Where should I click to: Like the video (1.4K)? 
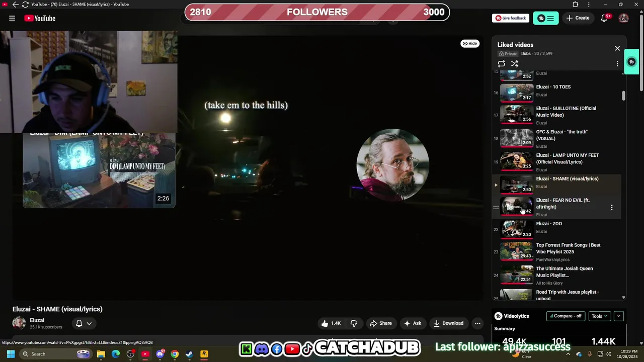331,323
